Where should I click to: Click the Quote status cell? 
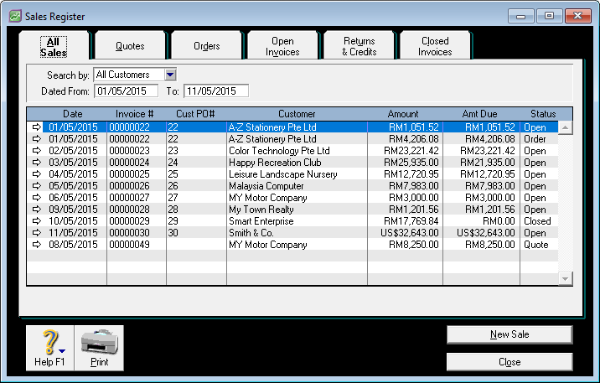coord(536,245)
